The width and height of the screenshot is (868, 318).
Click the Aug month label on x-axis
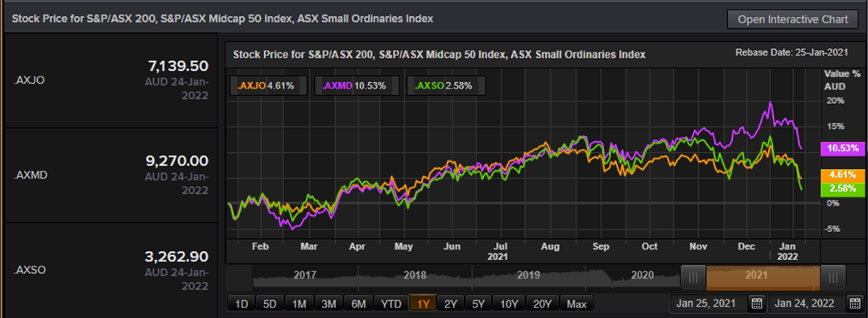tap(551, 246)
